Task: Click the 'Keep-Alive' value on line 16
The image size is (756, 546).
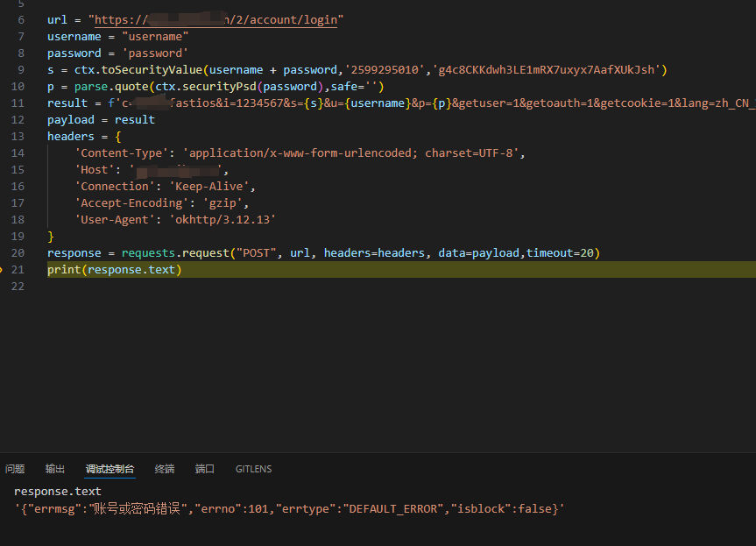Action: (x=208, y=186)
